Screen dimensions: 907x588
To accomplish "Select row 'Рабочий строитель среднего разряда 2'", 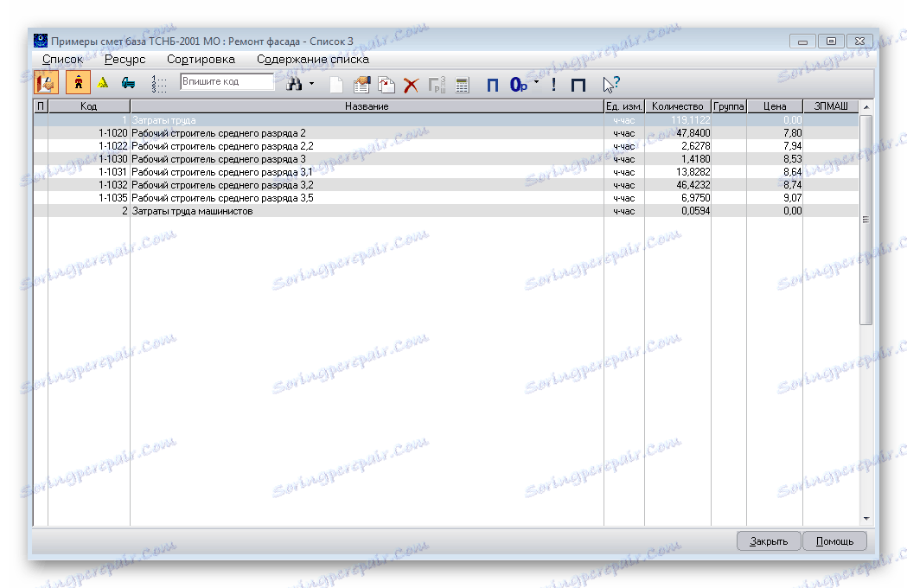I will [446, 133].
